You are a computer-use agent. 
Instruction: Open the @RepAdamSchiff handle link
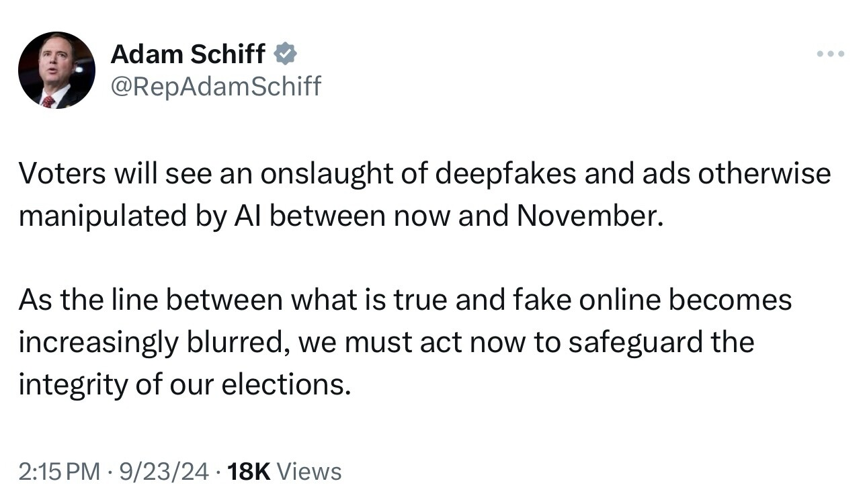click(x=216, y=85)
